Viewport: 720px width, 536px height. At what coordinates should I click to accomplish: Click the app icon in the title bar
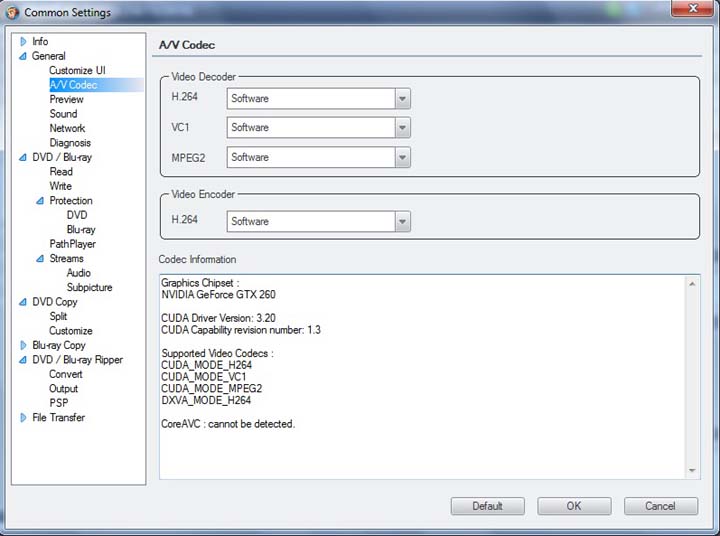click(x=11, y=12)
